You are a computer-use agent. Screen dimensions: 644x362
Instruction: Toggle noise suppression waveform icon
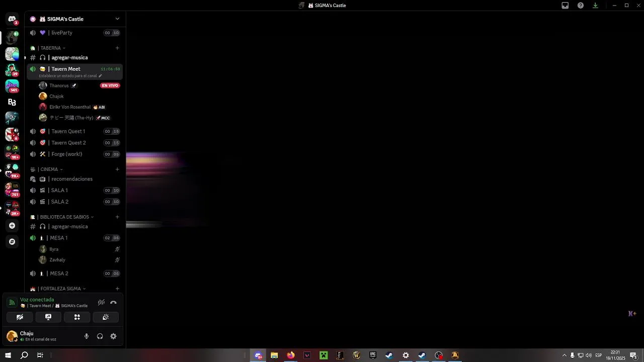pyautogui.click(x=101, y=302)
